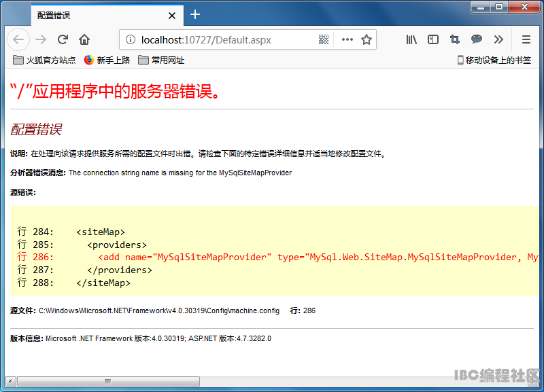Open 移动设备上的书签 bookmarks
Viewport: 544px width, 392px height.
coord(494,60)
